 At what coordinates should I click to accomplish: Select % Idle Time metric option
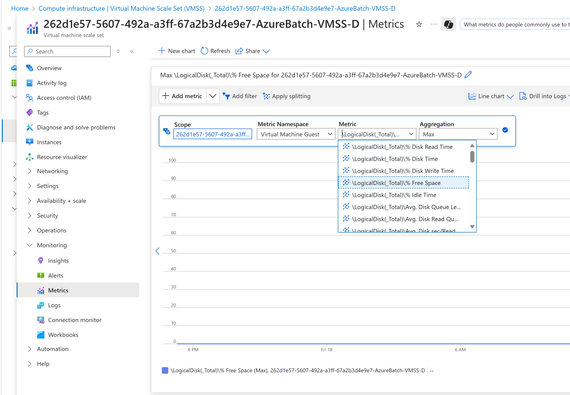[404, 195]
